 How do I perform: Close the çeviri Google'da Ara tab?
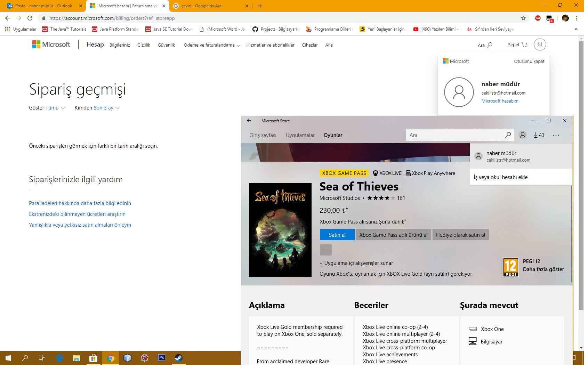[247, 6]
